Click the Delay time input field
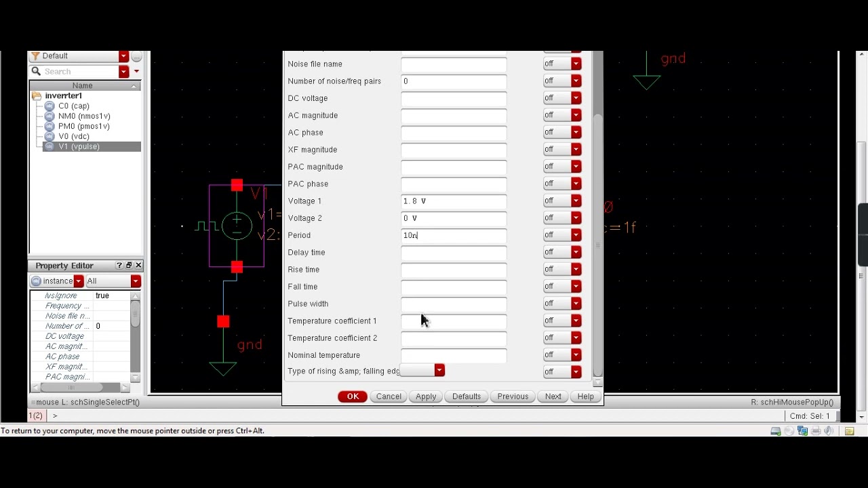Screen dimensions: 868x488 (454, 252)
